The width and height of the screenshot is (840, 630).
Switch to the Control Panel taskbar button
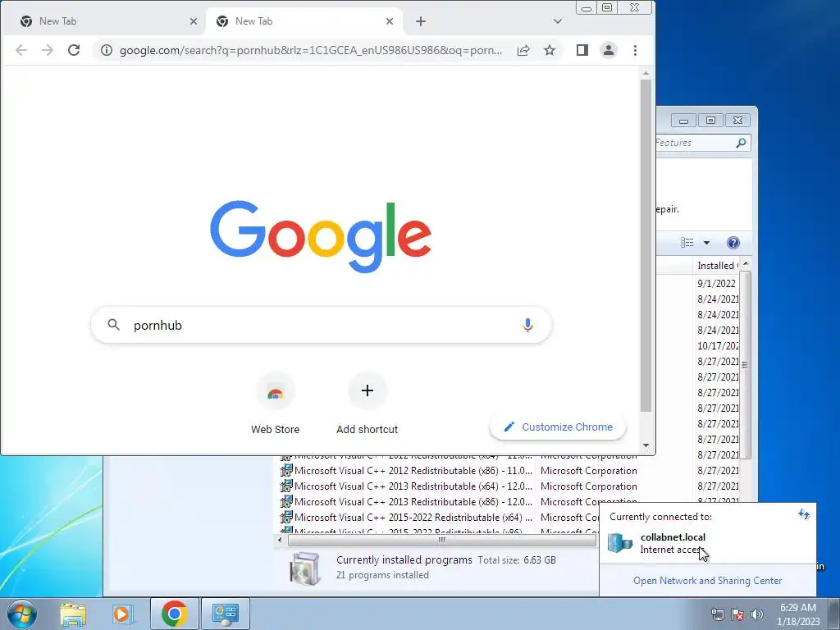point(226,614)
